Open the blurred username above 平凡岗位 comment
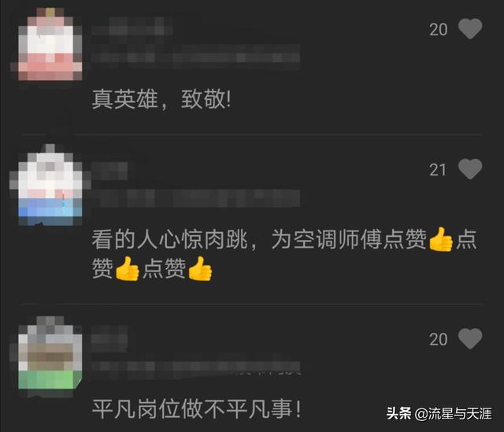Viewport: 504px width, 432px height. (110, 339)
